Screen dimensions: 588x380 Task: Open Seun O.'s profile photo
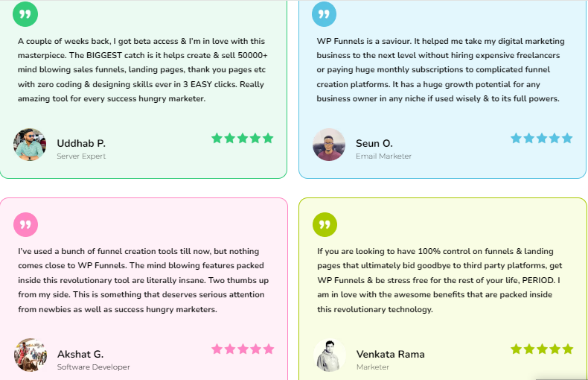pyautogui.click(x=329, y=145)
